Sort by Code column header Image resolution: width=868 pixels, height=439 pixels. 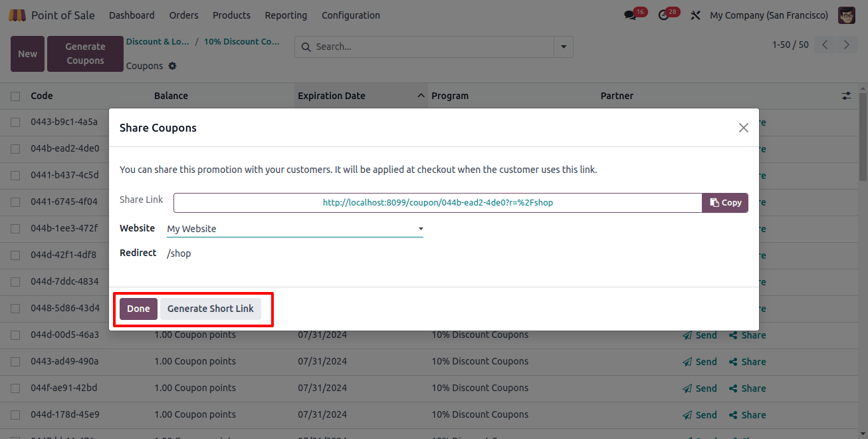(x=42, y=96)
